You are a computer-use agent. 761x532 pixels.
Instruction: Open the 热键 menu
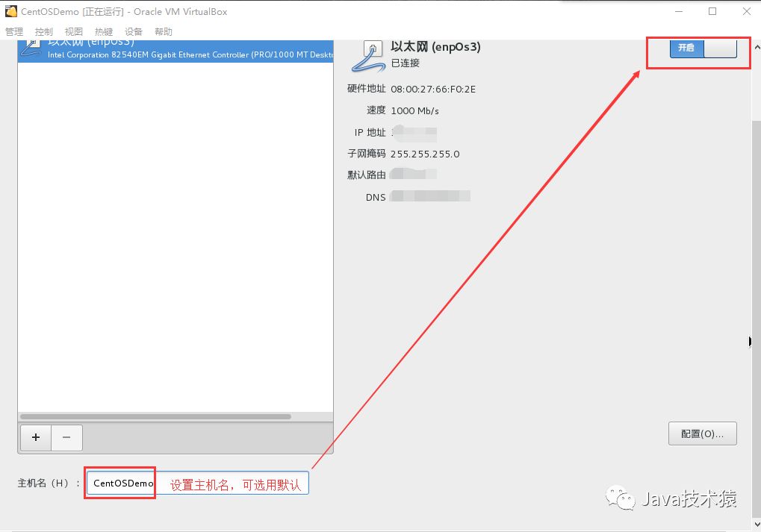point(104,32)
